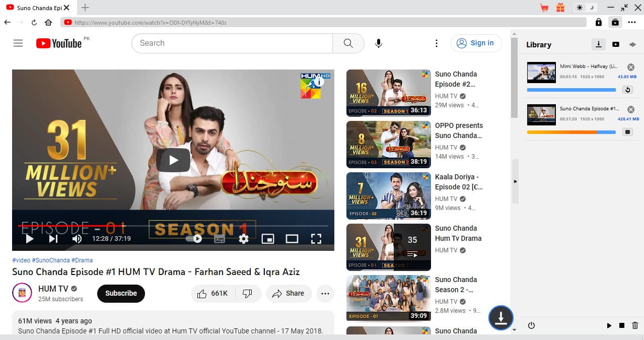The width and height of the screenshot is (644, 340).
Task: Click the lock icon beside address bar
Action: [598, 22]
